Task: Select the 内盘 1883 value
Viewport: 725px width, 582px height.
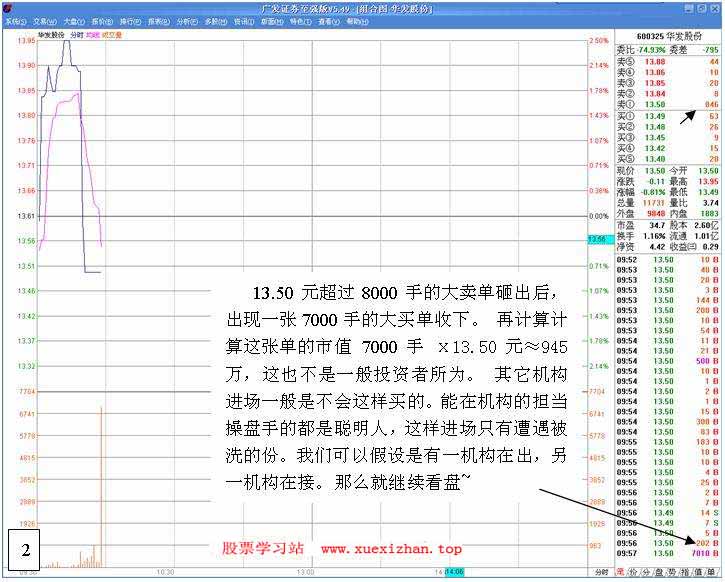Action: (710, 213)
